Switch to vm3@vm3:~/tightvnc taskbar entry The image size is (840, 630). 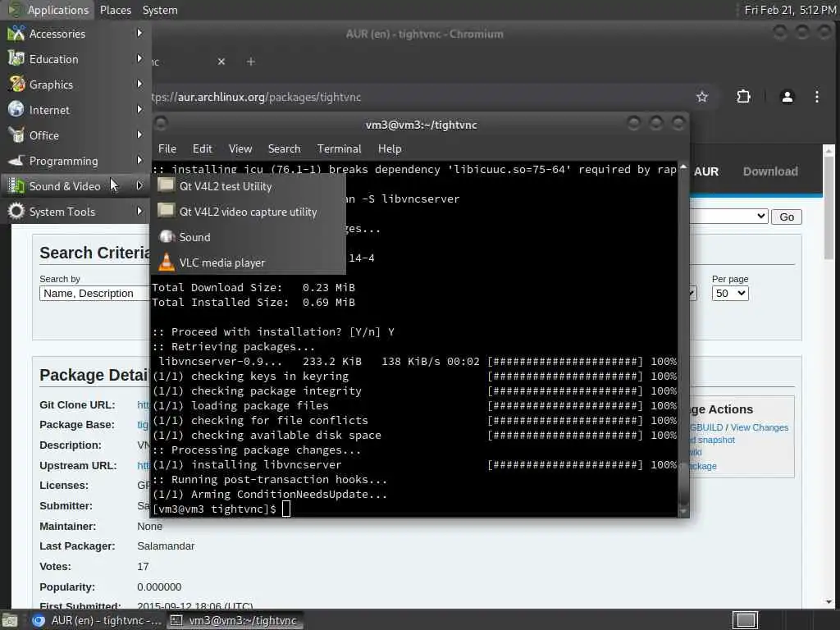234,620
